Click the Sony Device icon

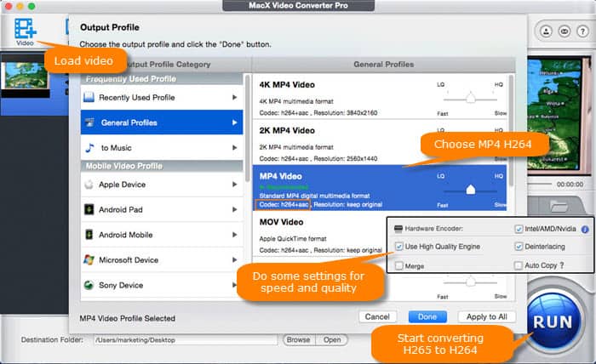89,285
